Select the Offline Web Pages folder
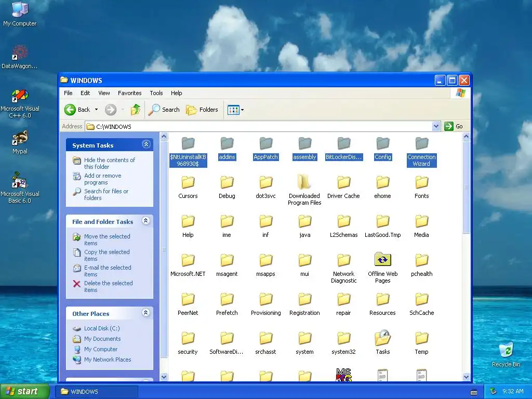The height and width of the screenshot is (399, 532). (383, 268)
